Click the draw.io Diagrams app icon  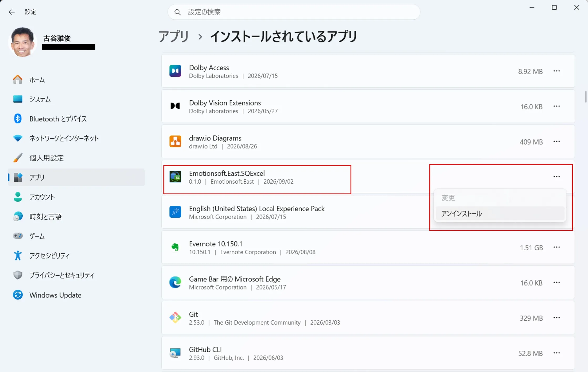coord(175,142)
